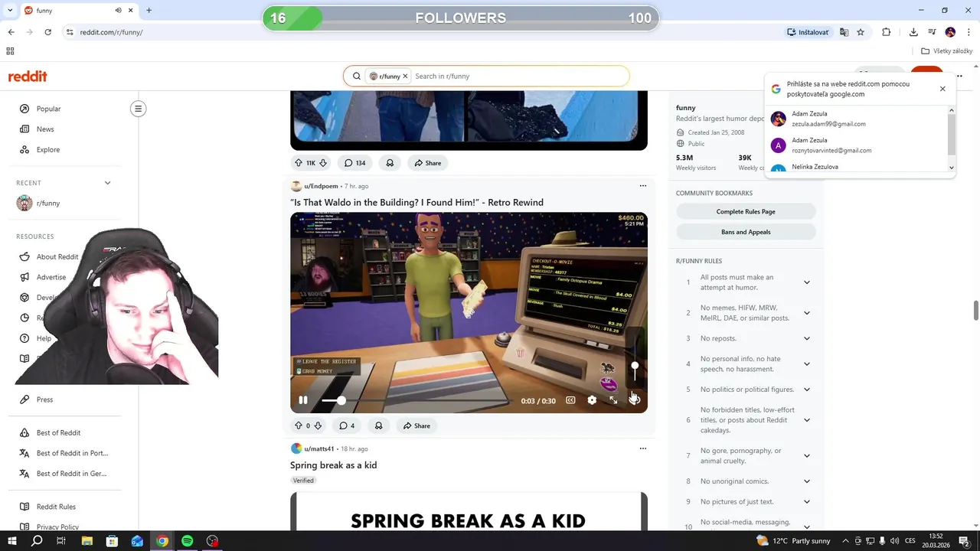The height and width of the screenshot is (551, 980).
Task: Go to News in sidebar
Action: (45, 129)
